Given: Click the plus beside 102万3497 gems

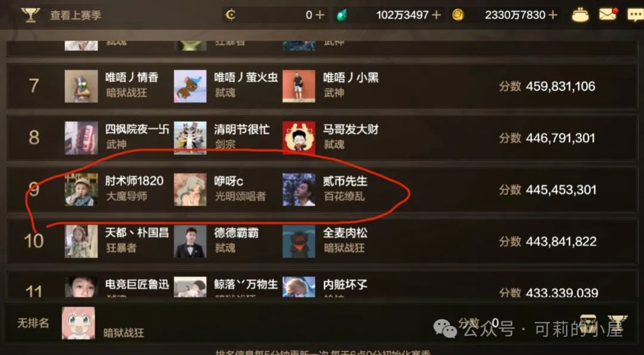Looking at the screenshot, I should coord(436,15).
